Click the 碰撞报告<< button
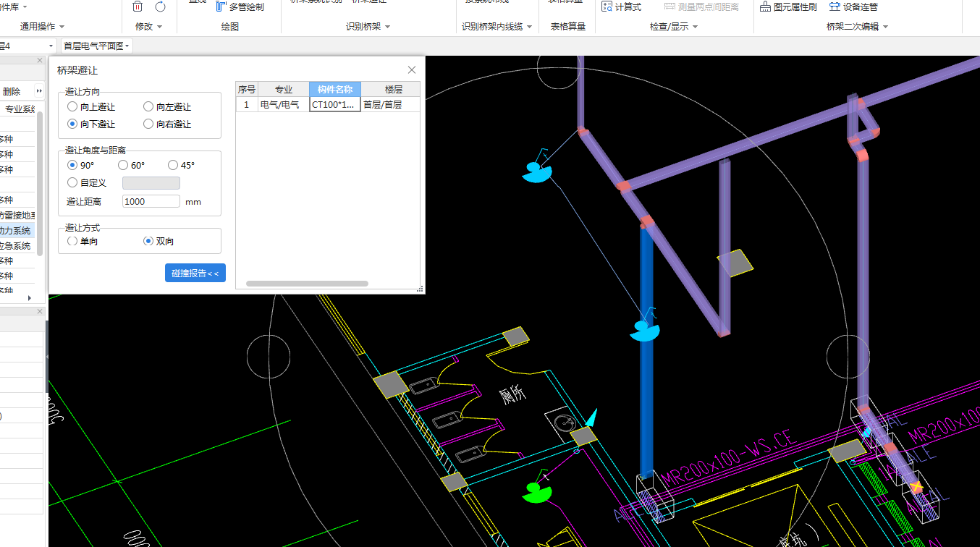Viewport: 980px width, 547px height. [x=195, y=273]
